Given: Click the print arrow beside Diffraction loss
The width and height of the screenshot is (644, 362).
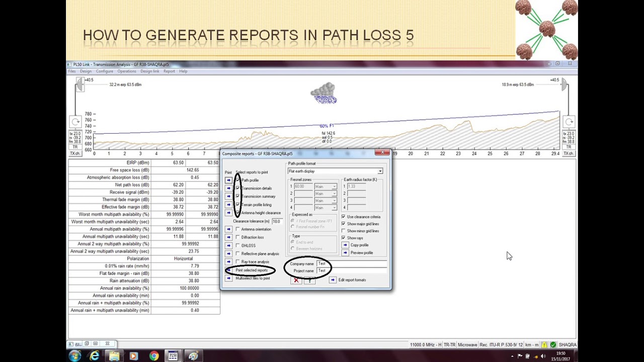Looking at the screenshot, I should pos(228,237).
